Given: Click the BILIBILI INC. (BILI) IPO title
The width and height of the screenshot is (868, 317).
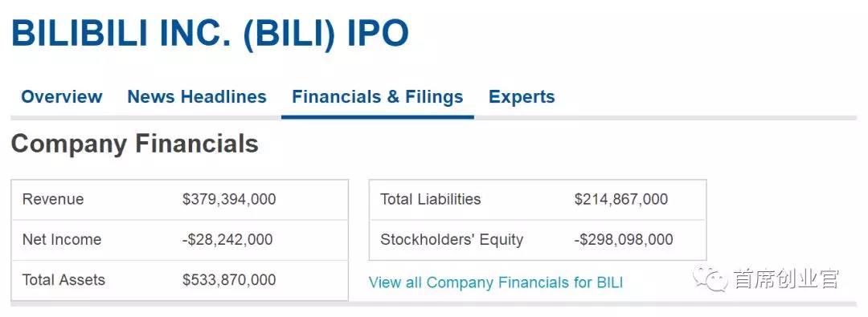Looking at the screenshot, I should [210, 33].
